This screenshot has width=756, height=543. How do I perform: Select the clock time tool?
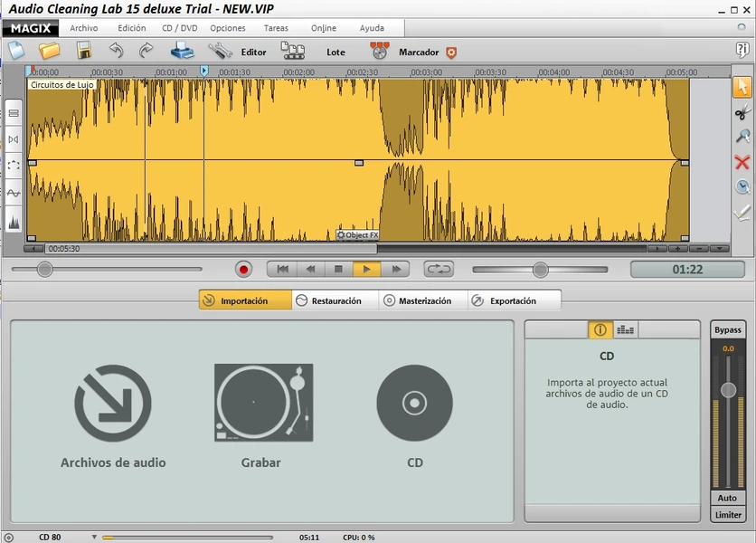[742, 186]
